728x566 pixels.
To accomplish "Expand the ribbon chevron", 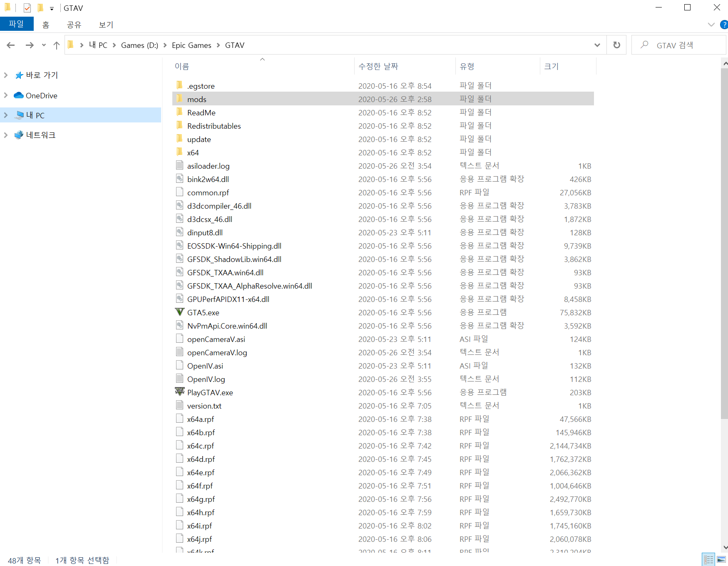I will [x=711, y=25].
